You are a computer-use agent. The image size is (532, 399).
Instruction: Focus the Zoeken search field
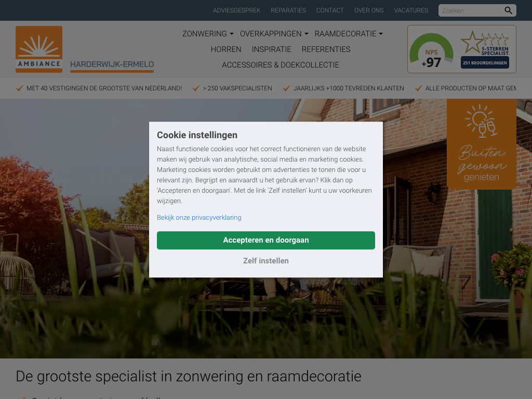pos(472,10)
